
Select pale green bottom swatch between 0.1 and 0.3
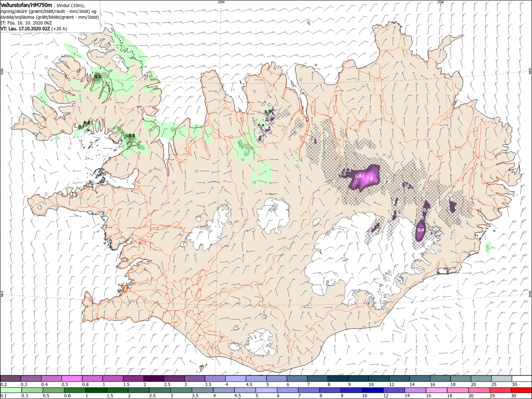pos(11,390)
